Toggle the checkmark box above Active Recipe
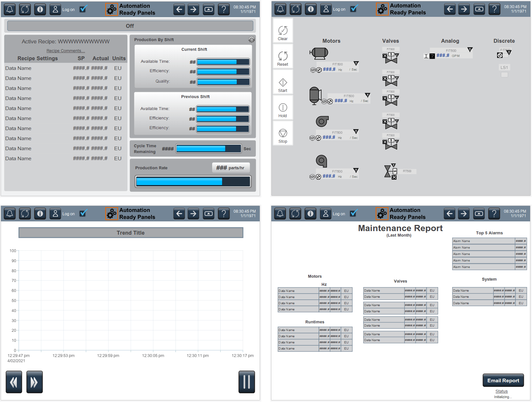 coord(83,9)
